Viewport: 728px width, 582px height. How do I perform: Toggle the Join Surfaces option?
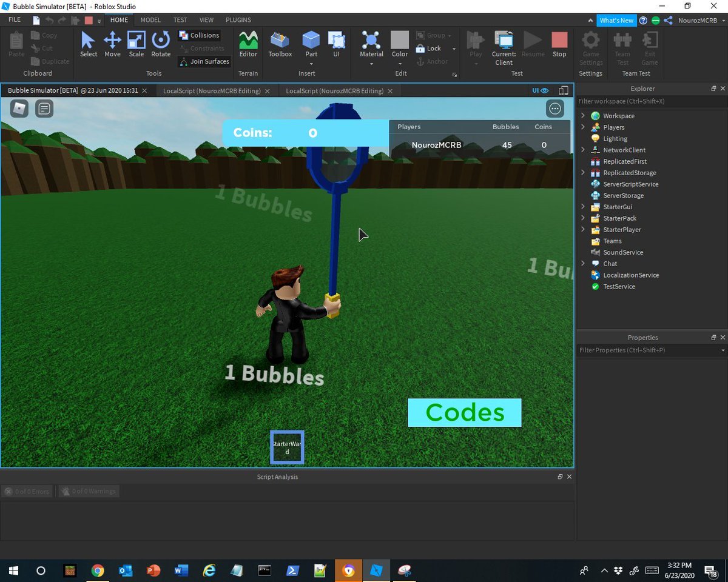pyautogui.click(x=204, y=61)
